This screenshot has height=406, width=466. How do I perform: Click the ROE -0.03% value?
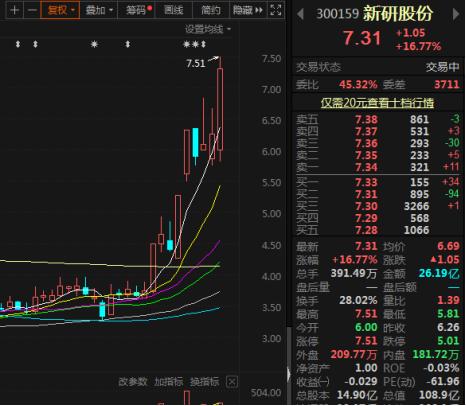pyautogui.click(x=441, y=368)
